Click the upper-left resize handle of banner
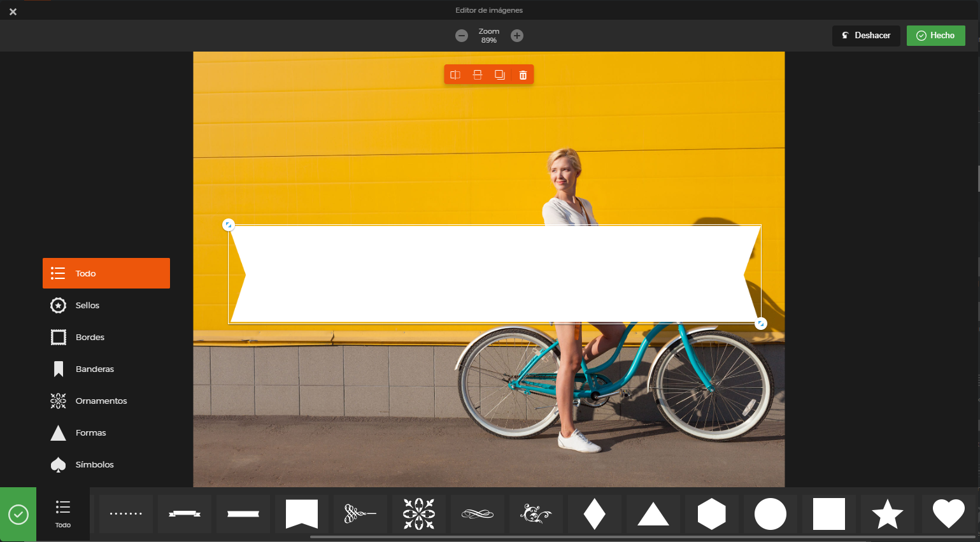The image size is (980, 542). [x=229, y=225]
